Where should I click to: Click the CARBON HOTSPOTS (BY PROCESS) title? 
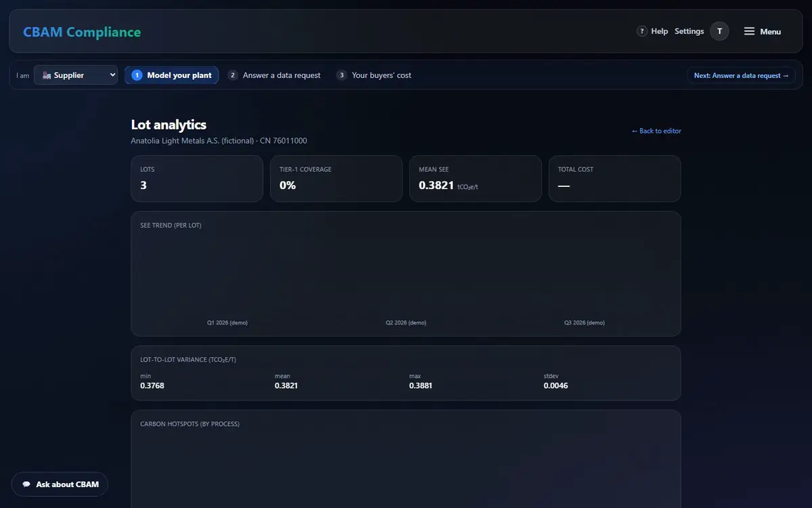pyautogui.click(x=189, y=424)
